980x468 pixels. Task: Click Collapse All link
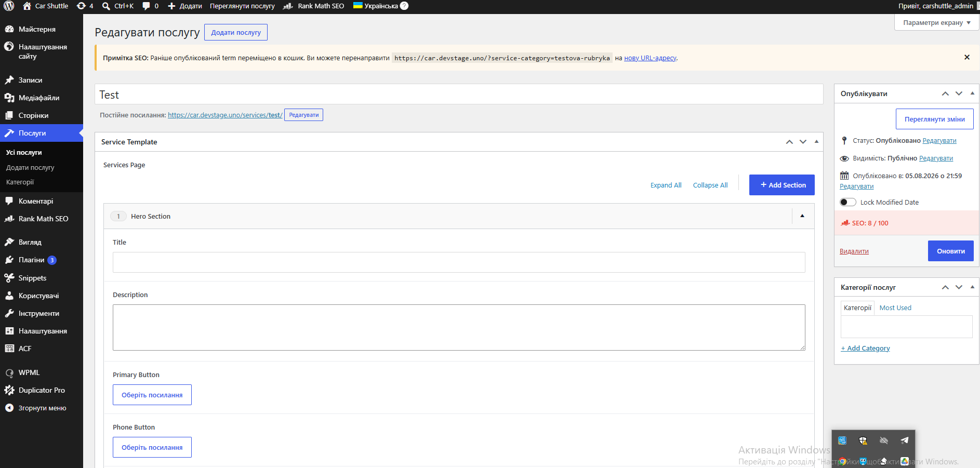(710, 185)
